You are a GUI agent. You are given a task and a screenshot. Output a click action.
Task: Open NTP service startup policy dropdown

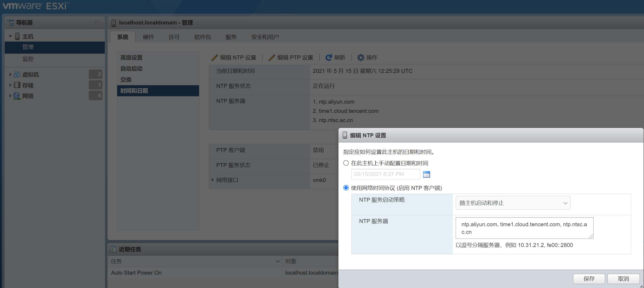(513, 203)
